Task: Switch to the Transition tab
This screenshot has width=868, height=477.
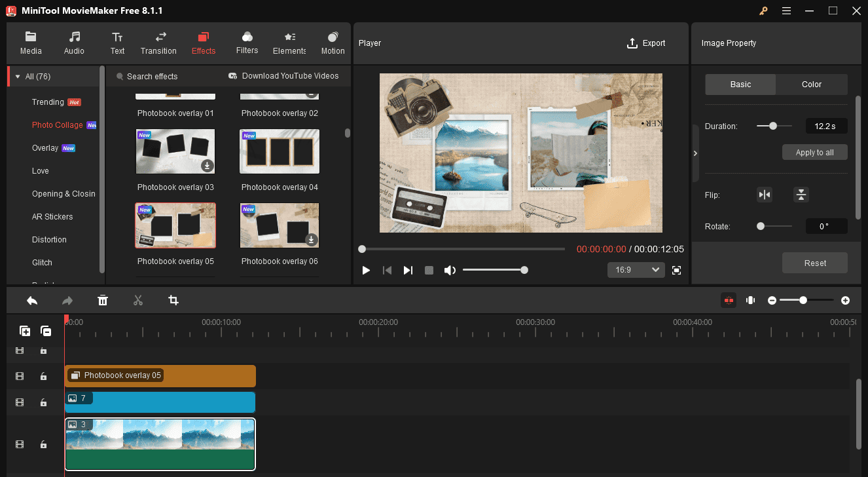Action: coord(158,43)
